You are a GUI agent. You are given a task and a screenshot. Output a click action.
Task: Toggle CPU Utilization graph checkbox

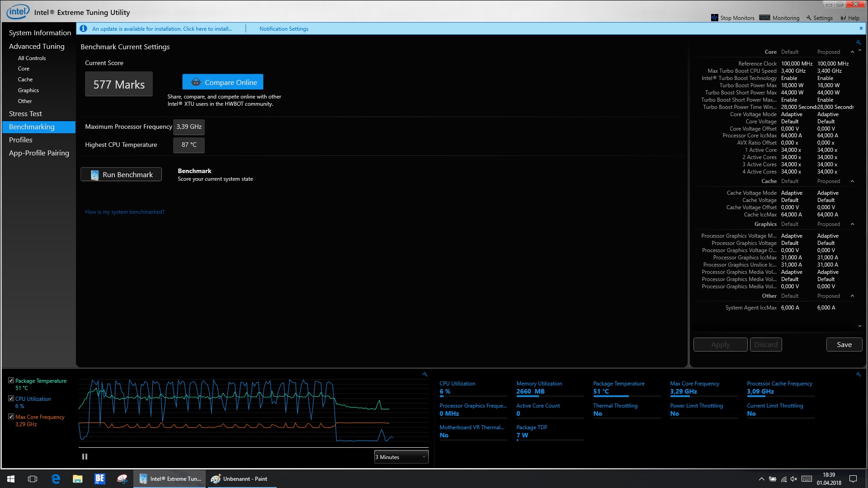pyautogui.click(x=11, y=399)
